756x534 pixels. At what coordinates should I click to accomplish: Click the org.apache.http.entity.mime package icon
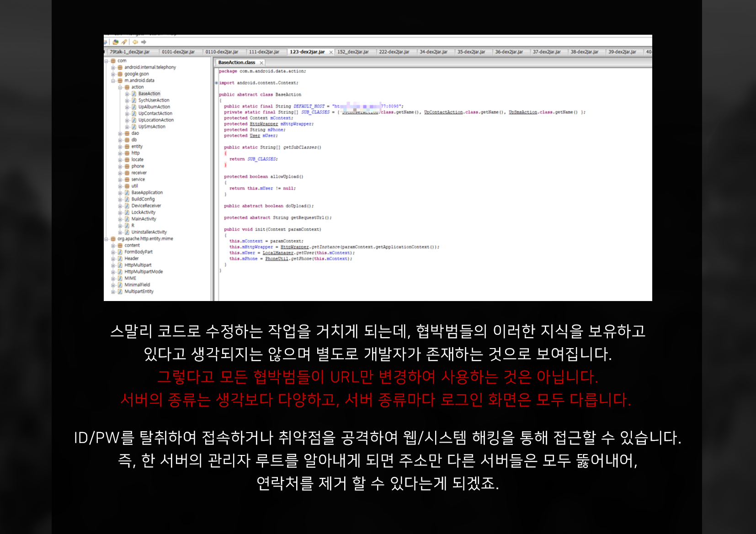[113, 239]
